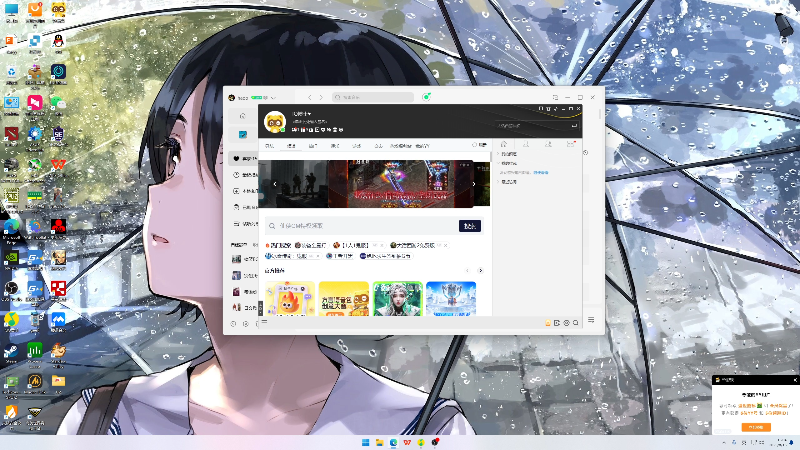Image resolution: width=800 pixels, height=450 pixels.
Task: Click the raccoon profile avatar in the dark header
Action: [274, 122]
